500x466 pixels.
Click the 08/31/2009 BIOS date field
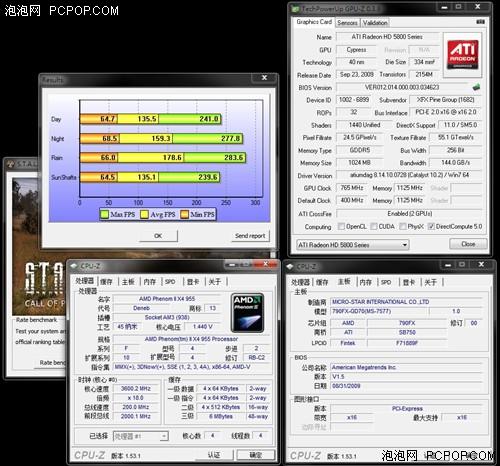[406, 386]
